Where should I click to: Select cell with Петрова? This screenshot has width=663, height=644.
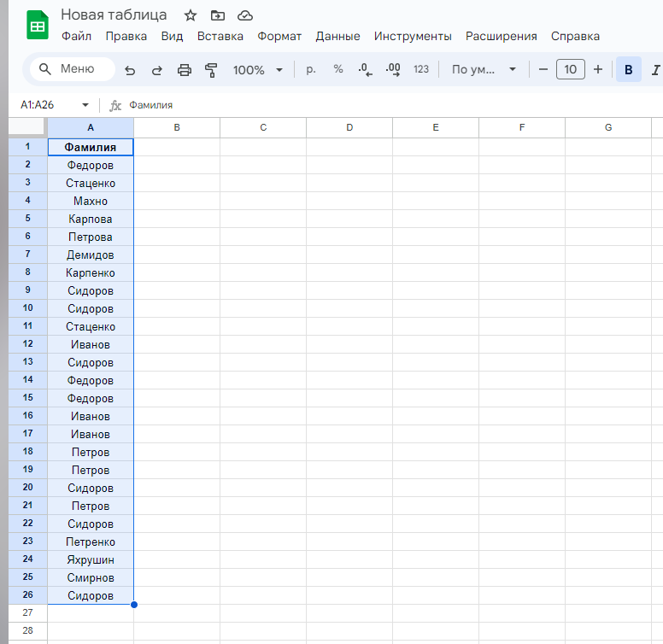(91, 237)
